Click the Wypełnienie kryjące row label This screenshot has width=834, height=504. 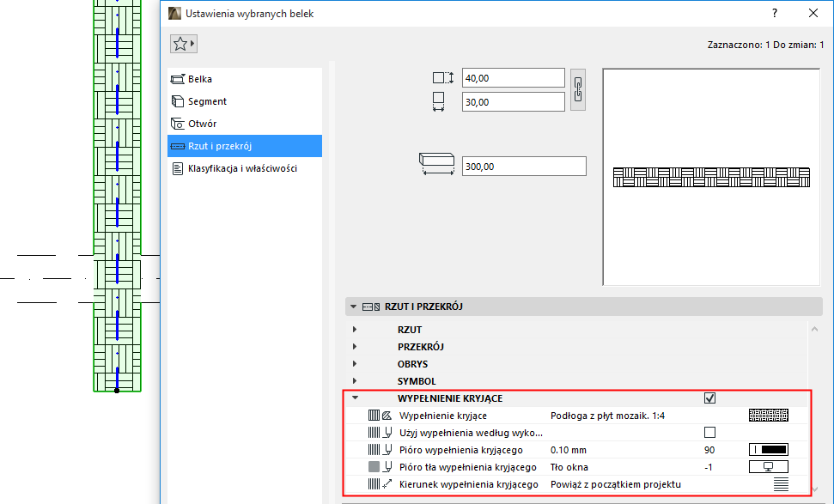442,416
